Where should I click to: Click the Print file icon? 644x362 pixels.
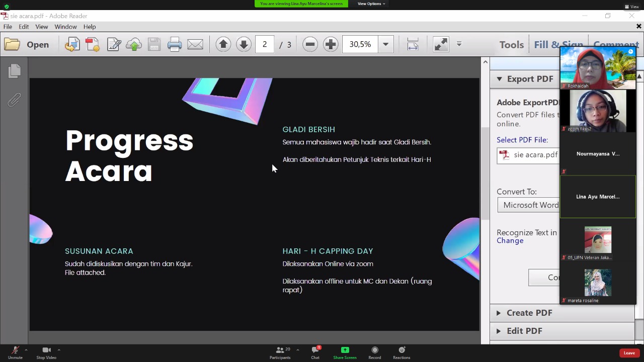pyautogui.click(x=175, y=45)
